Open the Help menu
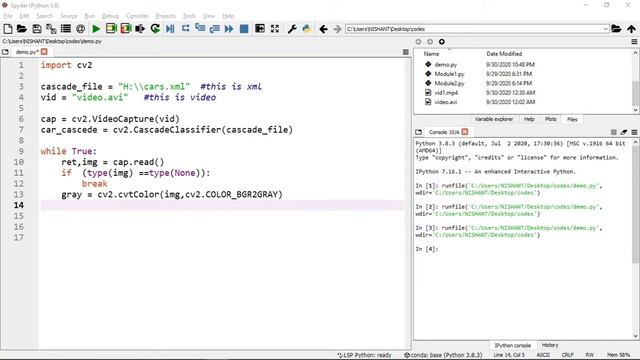The height and width of the screenshot is (360, 640). click(228, 16)
